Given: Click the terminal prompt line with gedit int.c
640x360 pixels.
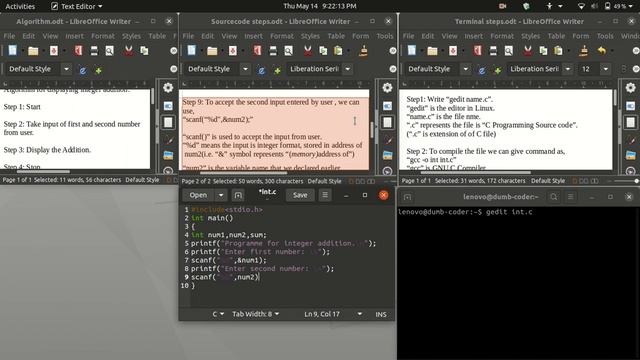Looking at the screenshot, I should 465,212.
